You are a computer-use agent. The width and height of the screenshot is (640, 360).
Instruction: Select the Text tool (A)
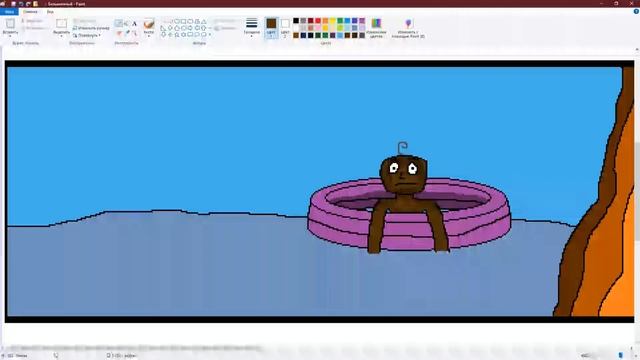134,24
